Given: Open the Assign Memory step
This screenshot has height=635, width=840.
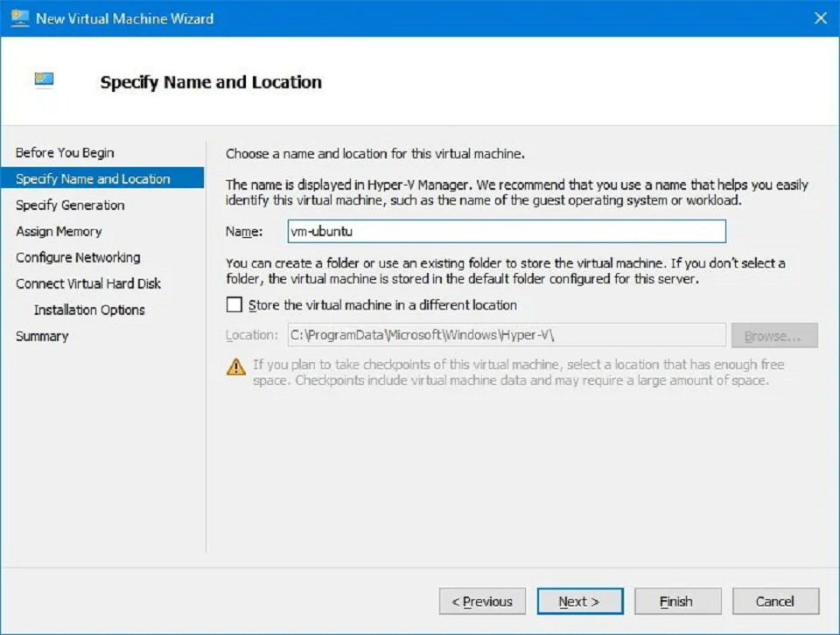Looking at the screenshot, I should coord(59,231).
